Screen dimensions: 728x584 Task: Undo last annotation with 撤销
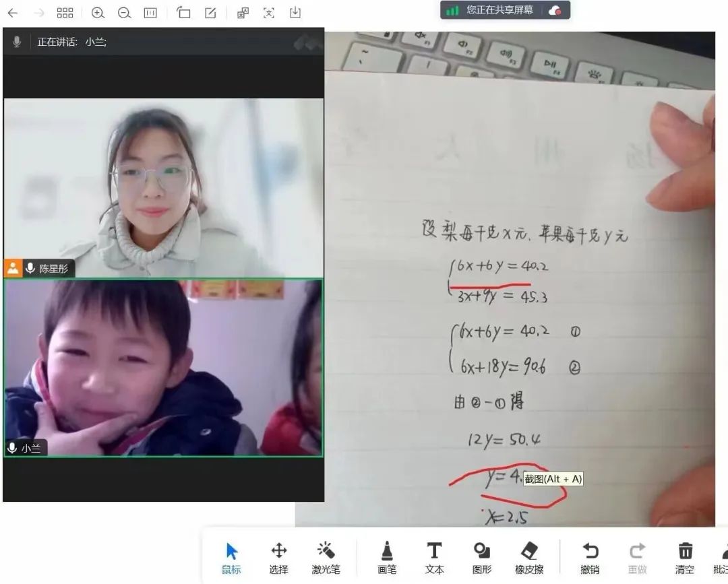click(x=590, y=558)
